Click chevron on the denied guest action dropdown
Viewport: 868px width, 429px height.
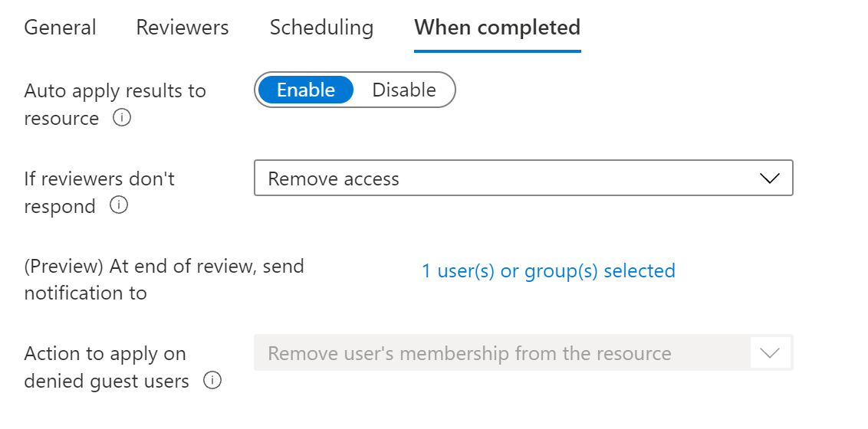(x=769, y=353)
